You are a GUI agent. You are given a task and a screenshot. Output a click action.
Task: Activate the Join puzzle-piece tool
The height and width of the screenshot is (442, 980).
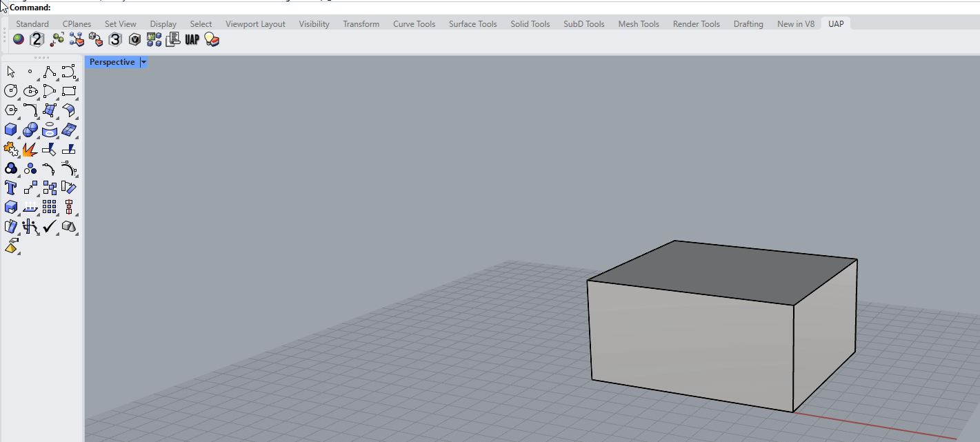pyautogui.click(x=11, y=149)
